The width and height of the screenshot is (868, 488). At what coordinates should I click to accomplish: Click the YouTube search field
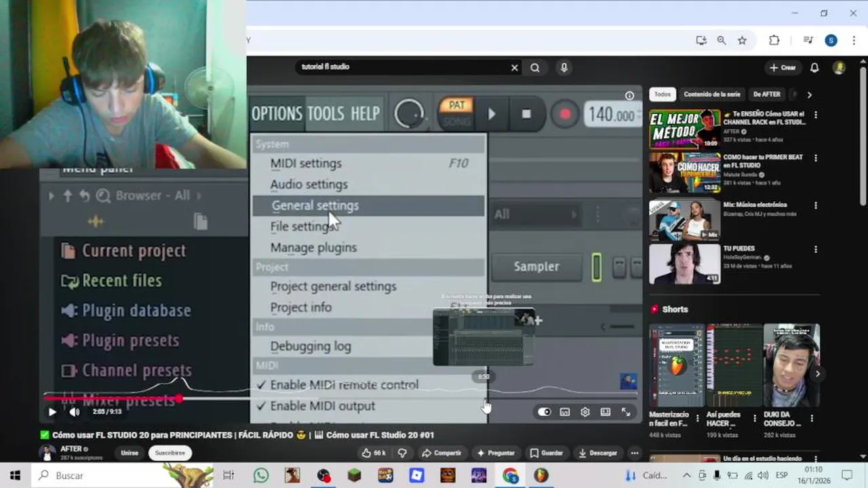coord(407,67)
